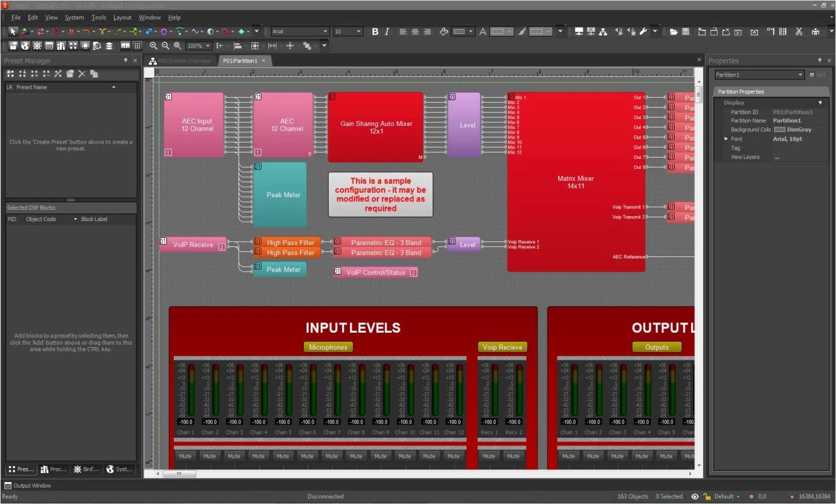Screen dimensions: 836x504
Task: Click the layers stack icon
Action: click(109, 45)
